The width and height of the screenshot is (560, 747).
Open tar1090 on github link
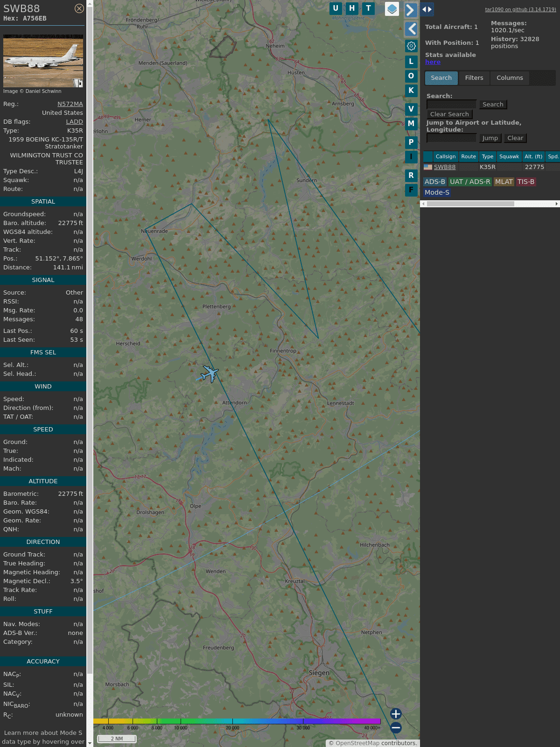(x=520, y=9)
